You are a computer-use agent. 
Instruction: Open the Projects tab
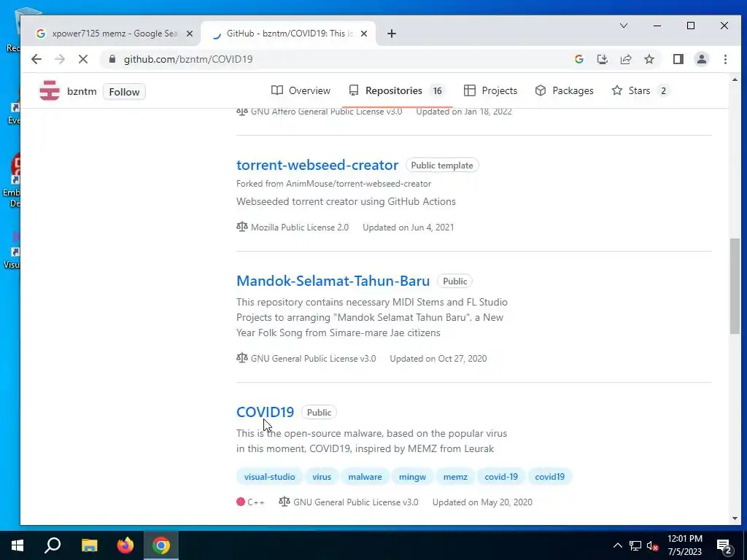(x=490, y=90)
